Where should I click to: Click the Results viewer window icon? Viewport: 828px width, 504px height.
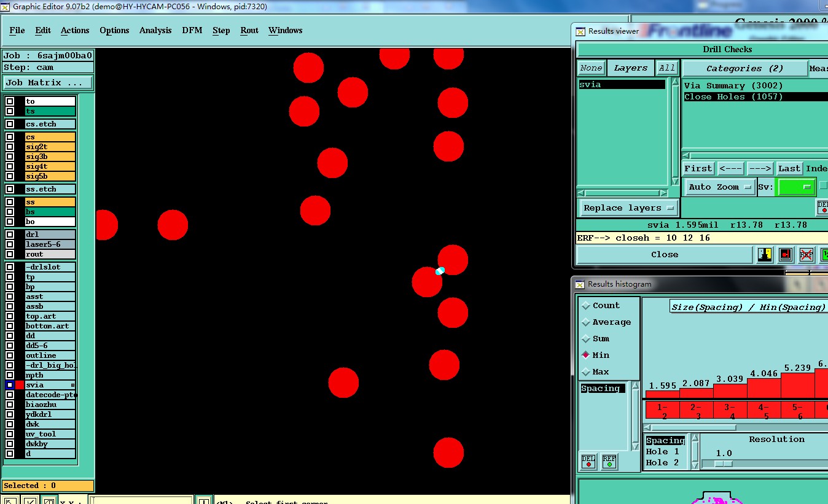click(x=580, y=31)
